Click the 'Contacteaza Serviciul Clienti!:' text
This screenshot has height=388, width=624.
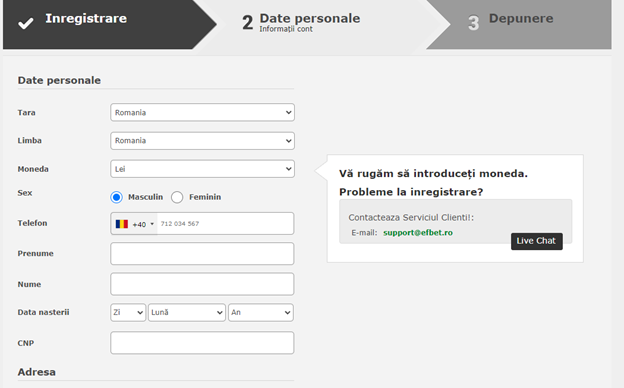411,218
